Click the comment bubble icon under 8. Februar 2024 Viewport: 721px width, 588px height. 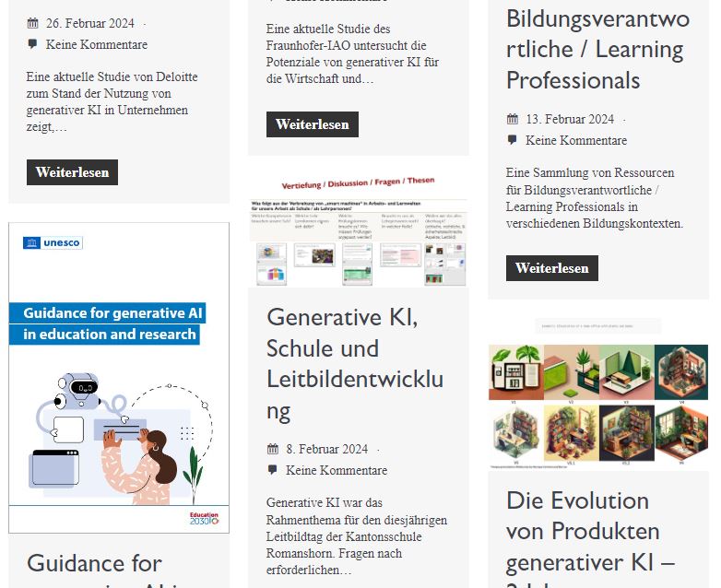pyautogui.click(x=273, y=470)
